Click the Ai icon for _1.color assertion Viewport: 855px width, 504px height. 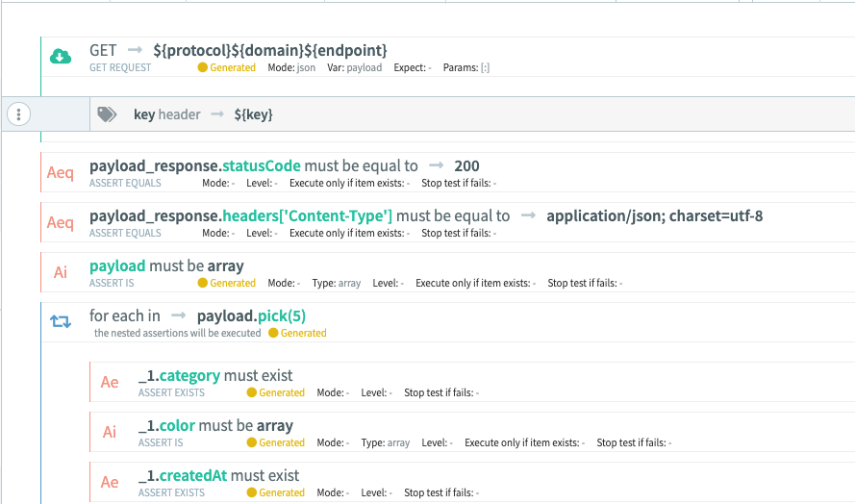[x=110, y=432]
